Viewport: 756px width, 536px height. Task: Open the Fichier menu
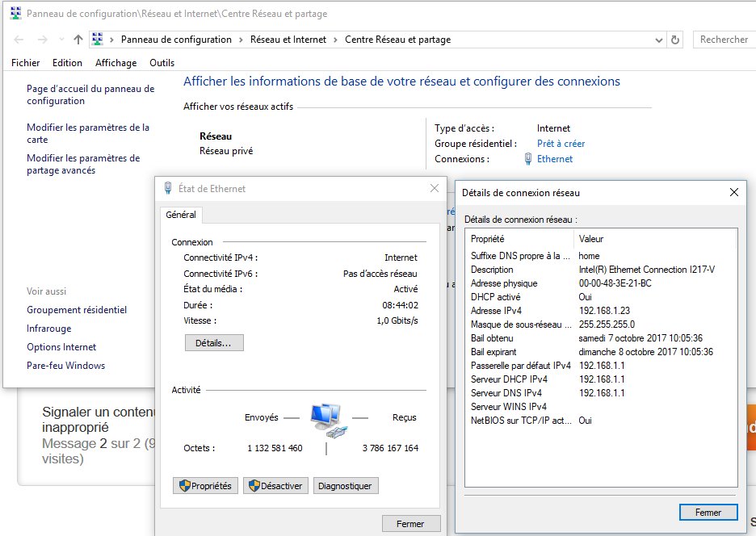[25, 63]
